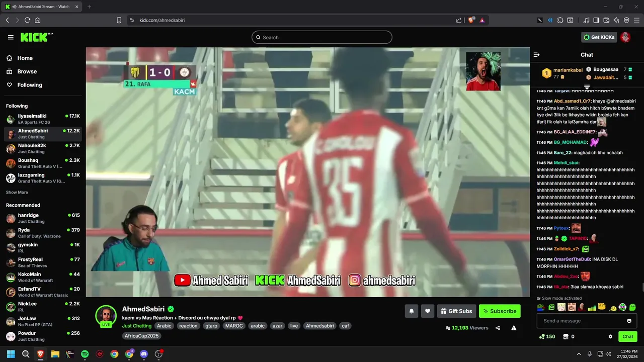This screenshot has width=644, height=362.
Task: Click username Mehdi_sbai in chat
Action: coord(566,163)
